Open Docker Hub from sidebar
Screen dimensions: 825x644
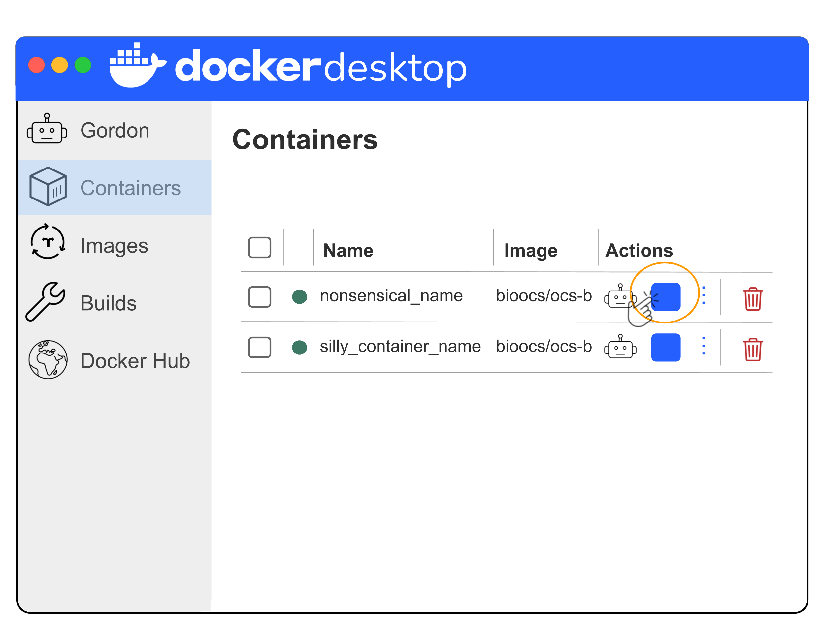(x=115, y=360)
